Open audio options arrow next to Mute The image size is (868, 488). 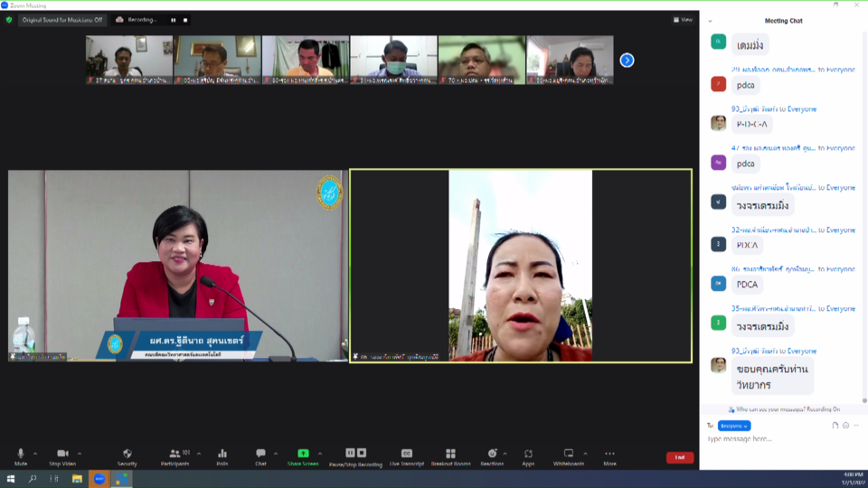point(35,454)
